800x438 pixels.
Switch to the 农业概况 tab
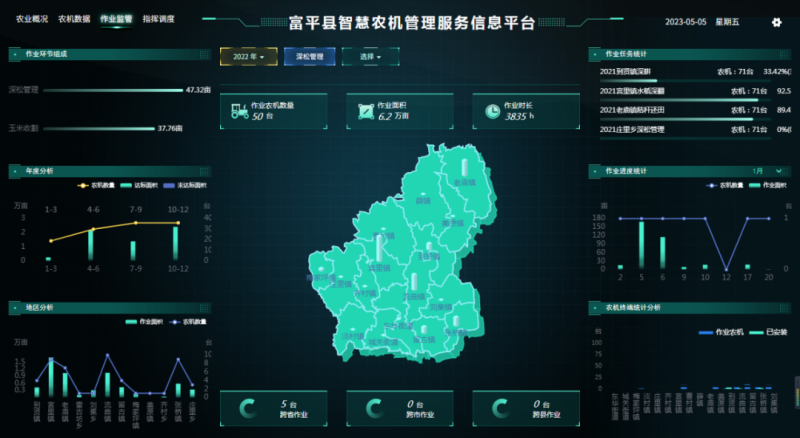(x=32, y=19)
